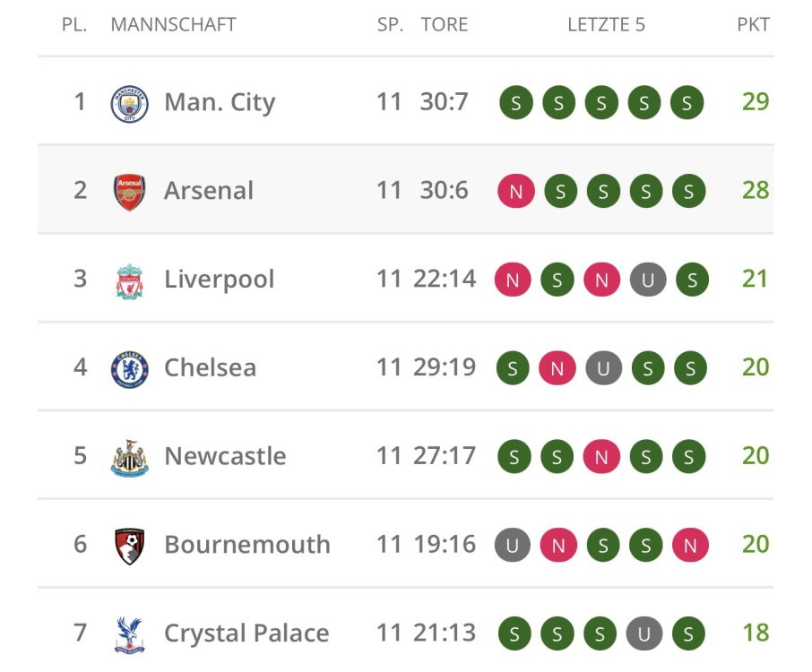Open the Crystal Palace team name link
This screenshot has height=672, width=812.
[246, 633]
